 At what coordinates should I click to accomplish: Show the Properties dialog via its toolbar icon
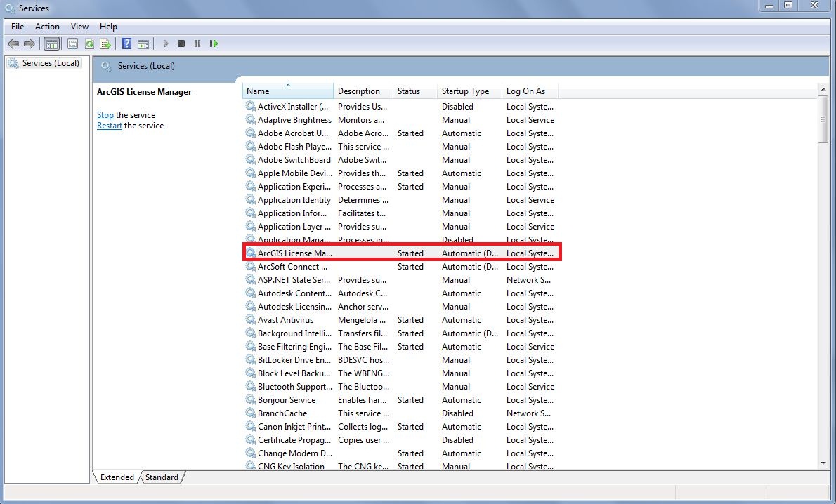[x=72, y=43]
